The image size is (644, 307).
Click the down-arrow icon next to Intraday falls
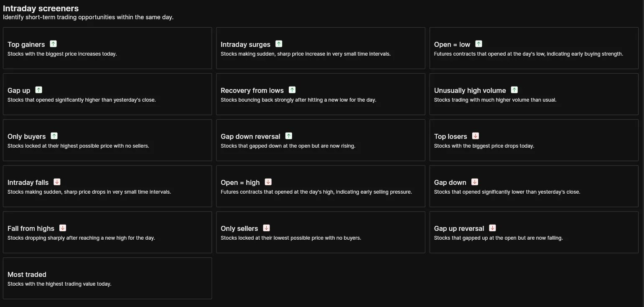(x=57, y=182)
